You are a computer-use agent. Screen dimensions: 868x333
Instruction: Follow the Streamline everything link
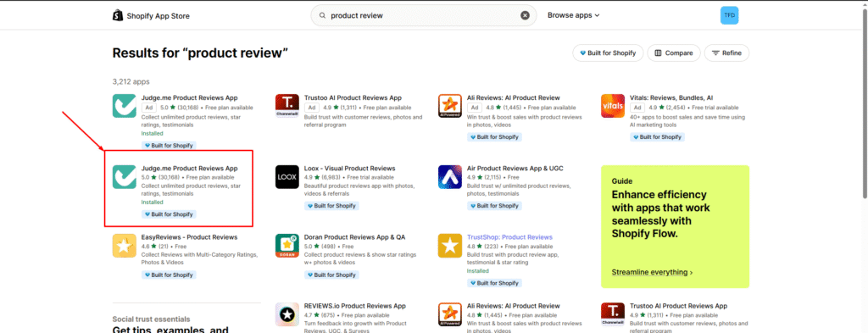click(x=652, y=272)
